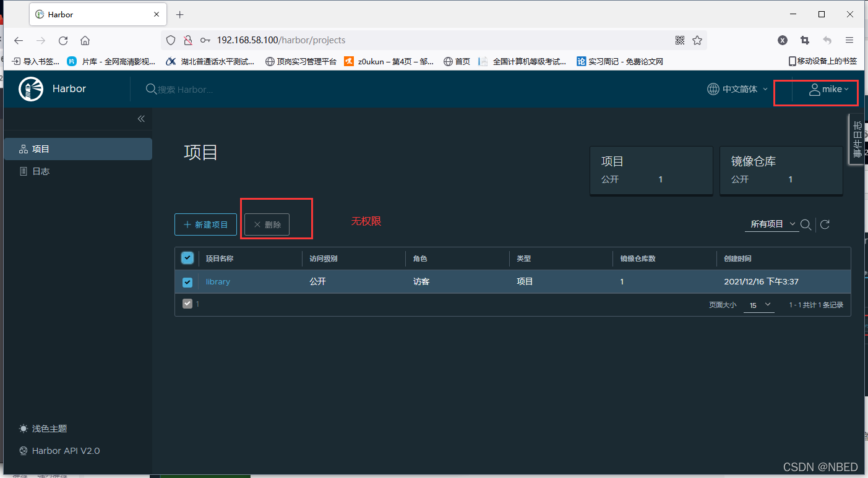Sort by 项目名称 column header
This screenshot has width=868, height=478.
click(220, 258)
